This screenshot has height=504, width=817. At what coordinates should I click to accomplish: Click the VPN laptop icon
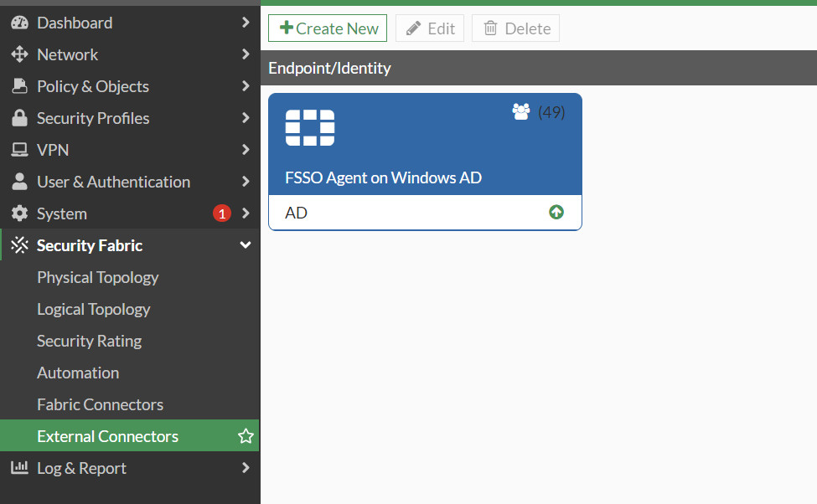(x=20, y=150)
